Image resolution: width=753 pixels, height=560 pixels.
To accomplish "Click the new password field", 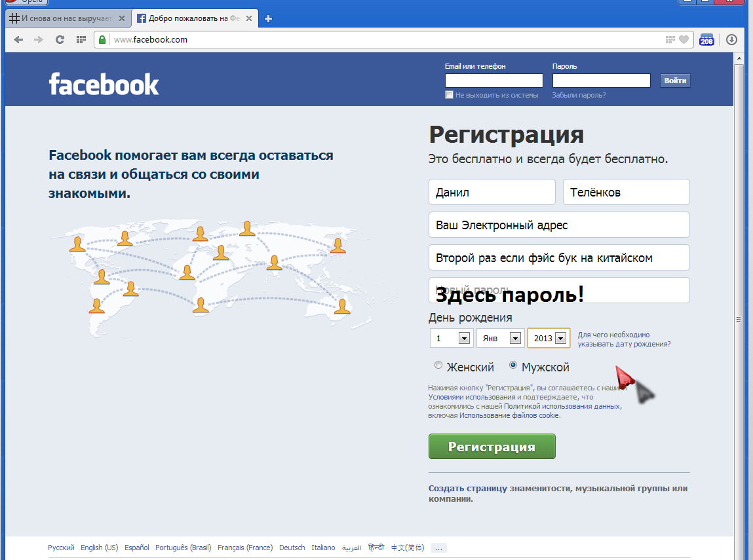I will point(559,290).
